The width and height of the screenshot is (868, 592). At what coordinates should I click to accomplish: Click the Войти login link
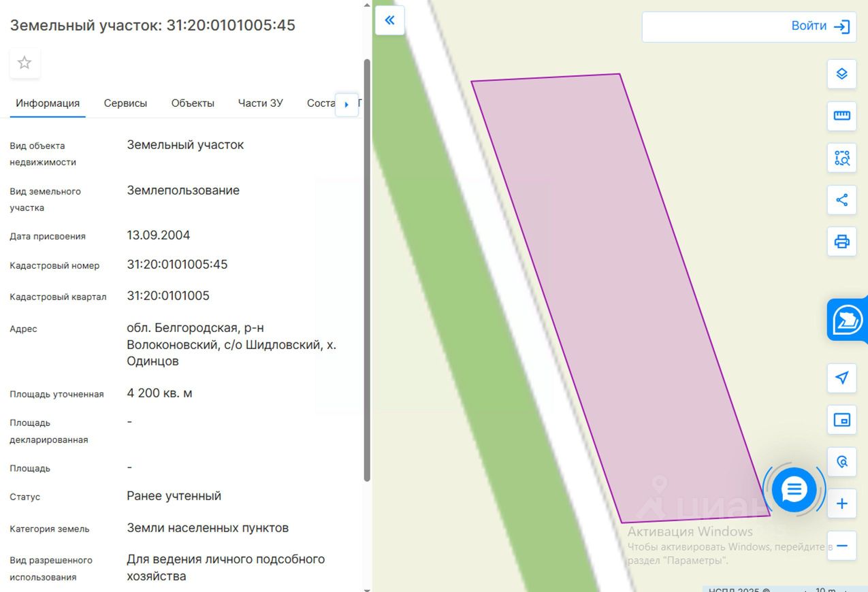809,26
